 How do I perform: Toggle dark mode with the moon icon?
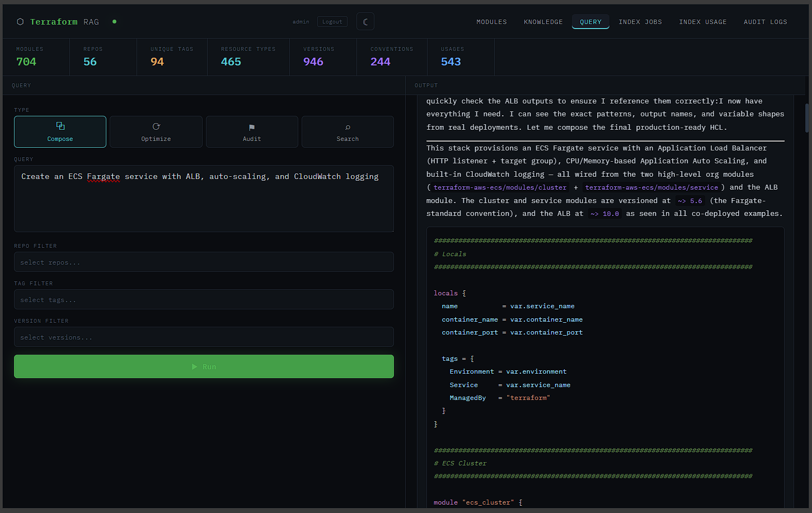[x=365, y=22]
